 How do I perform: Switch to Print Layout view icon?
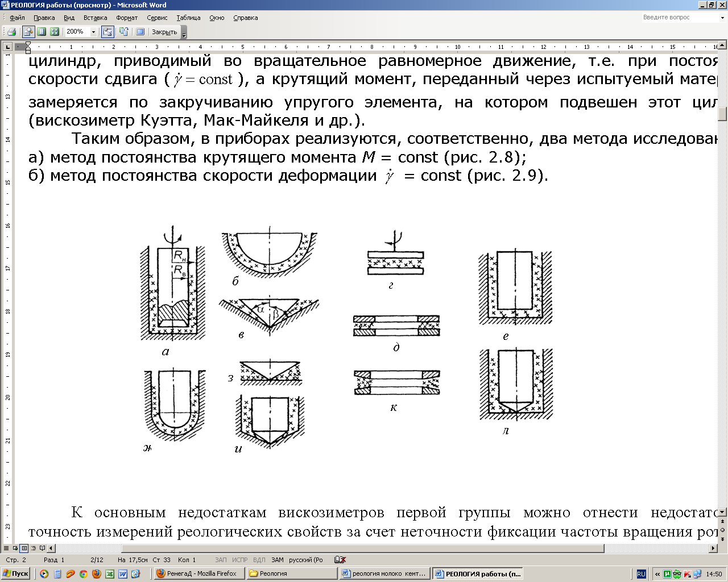pyautogui.click(x=24, y=548)
